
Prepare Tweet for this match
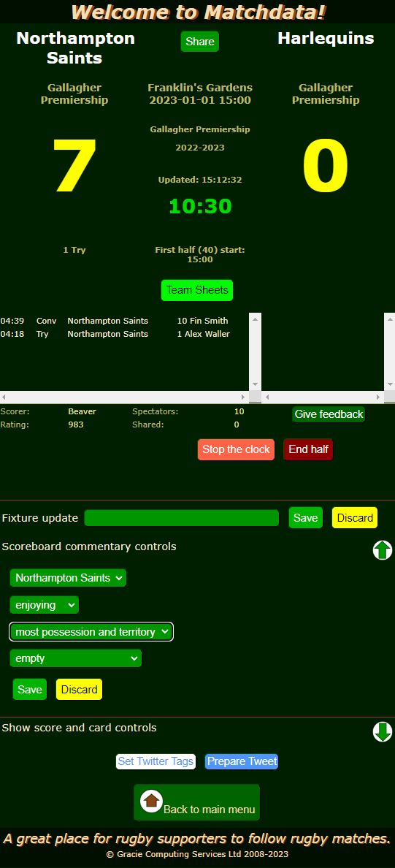pyautogui.click(x=242, y=761)
